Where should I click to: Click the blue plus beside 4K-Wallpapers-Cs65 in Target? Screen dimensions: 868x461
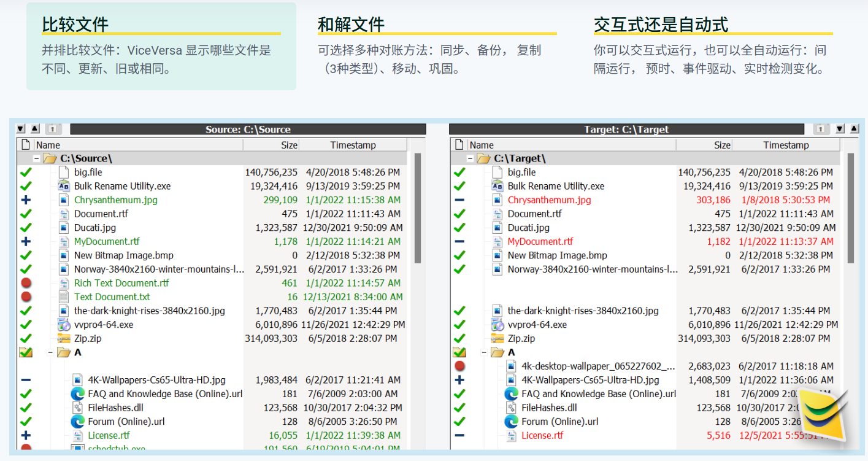pyautogui.click(x=459, y=380)
